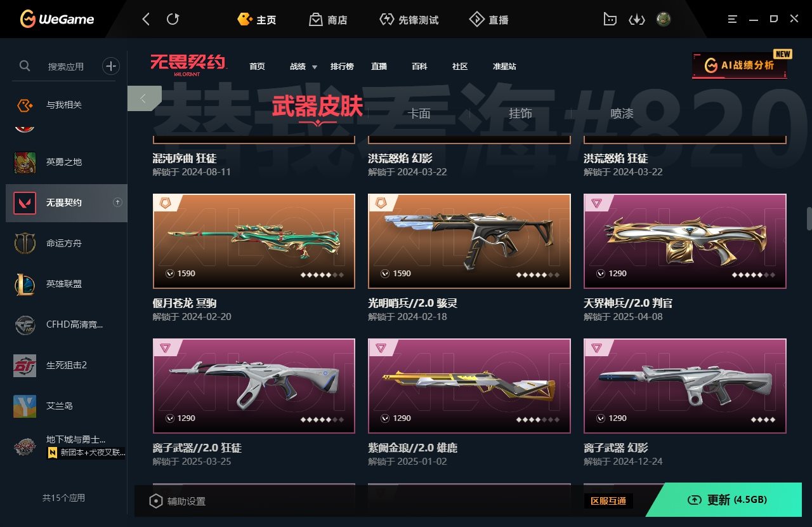
Task: Expand the 战绩 dropdown arrow
Action: pos(314,67)
